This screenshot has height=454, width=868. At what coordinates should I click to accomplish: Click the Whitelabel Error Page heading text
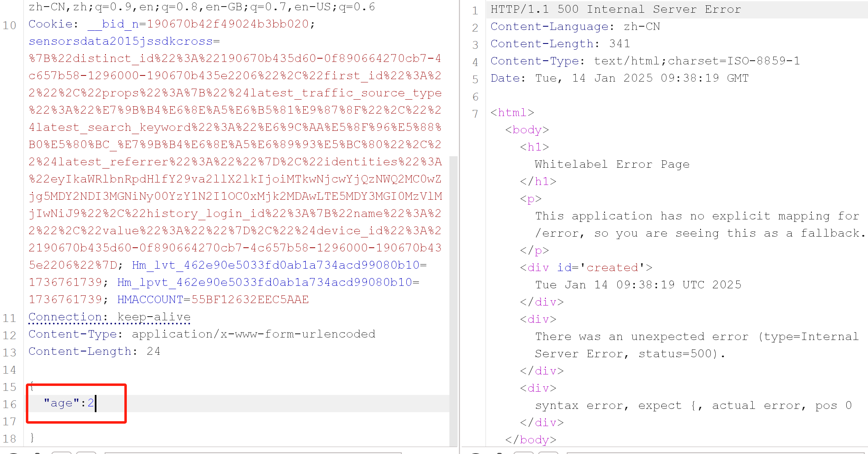click(x=612, y=164)
